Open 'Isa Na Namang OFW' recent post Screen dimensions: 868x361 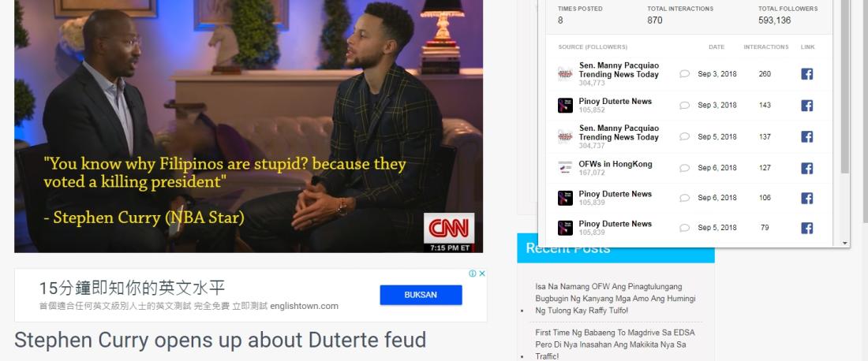(x=615, y=299)
